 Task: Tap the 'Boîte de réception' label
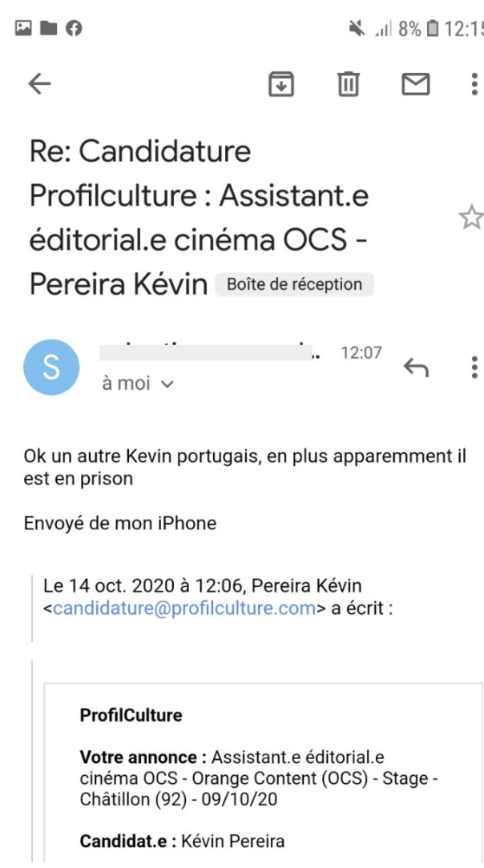(x=294, y=284)
